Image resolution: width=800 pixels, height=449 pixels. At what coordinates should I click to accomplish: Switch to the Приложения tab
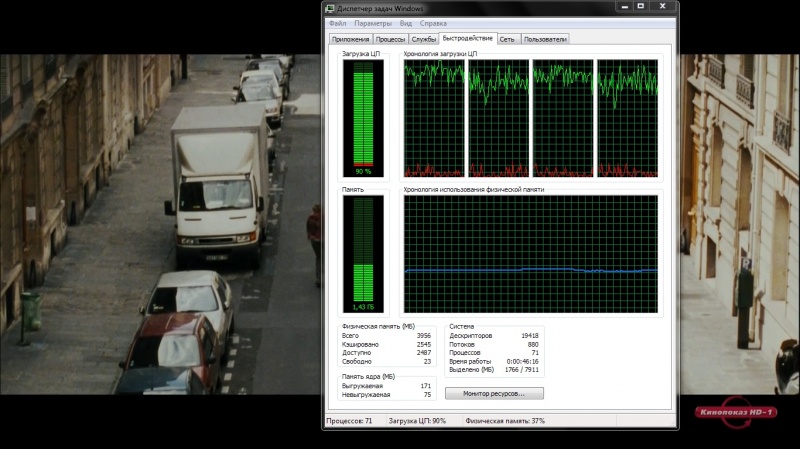coord(349,39)
